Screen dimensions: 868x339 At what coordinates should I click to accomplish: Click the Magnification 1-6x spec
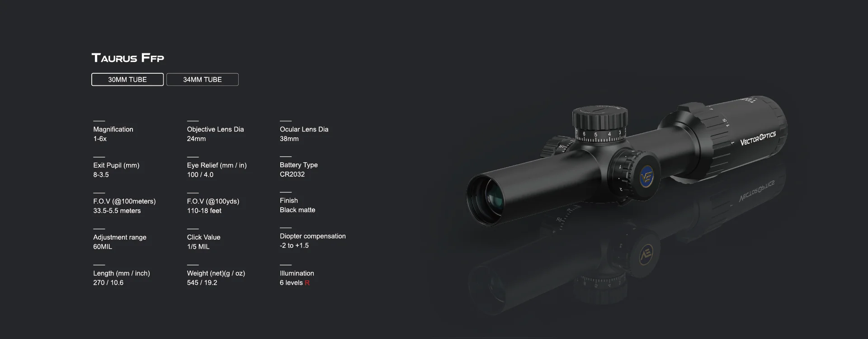113,134
